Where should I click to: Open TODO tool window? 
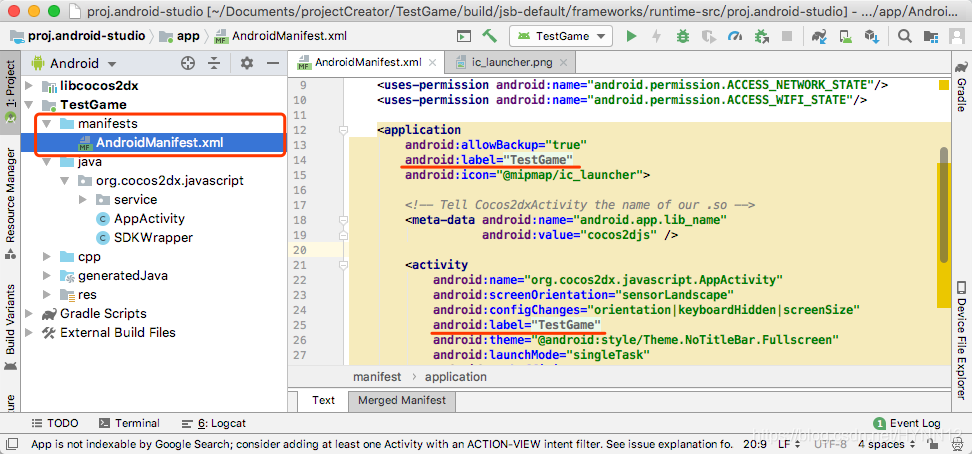click(x=55, y=424)
